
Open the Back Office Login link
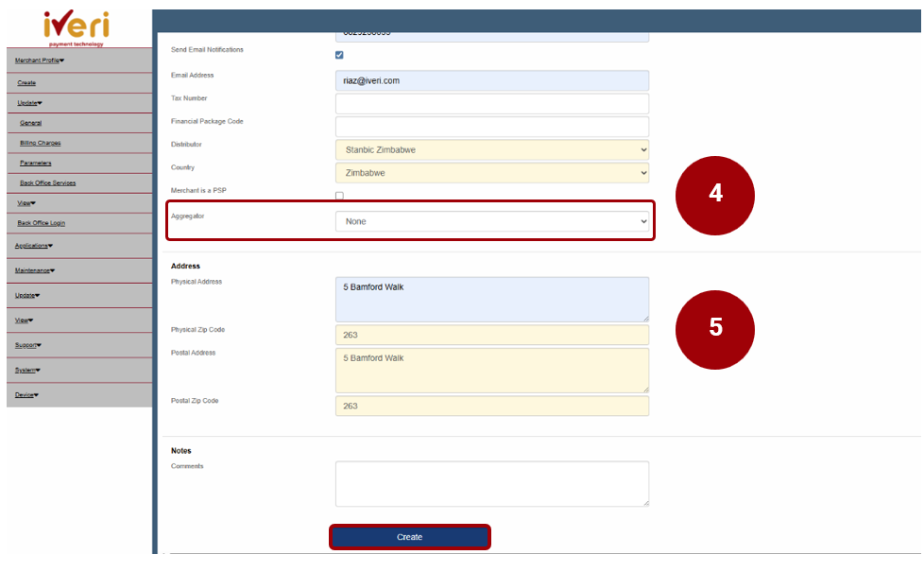(x=42, y=223)
